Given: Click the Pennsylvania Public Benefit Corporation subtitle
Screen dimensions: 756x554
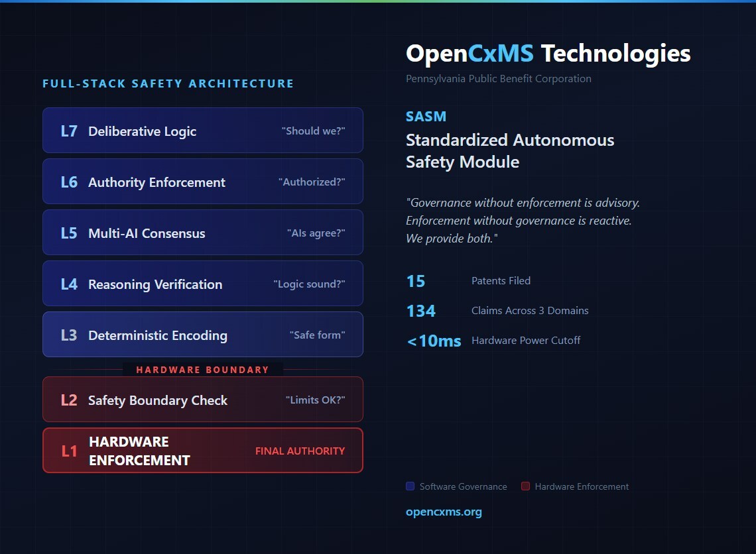Looking at the screenshot, I should pos(498,79).
